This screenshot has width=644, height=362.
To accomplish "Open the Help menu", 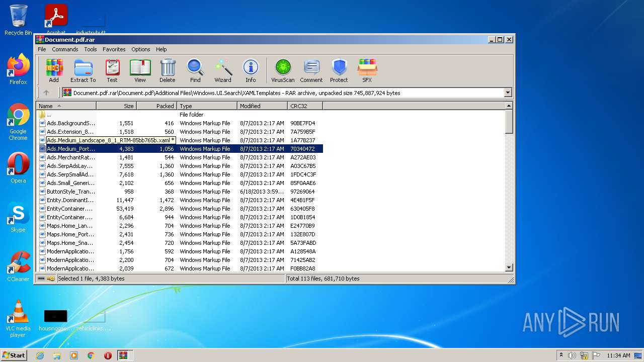I will (x=161, y=49).
